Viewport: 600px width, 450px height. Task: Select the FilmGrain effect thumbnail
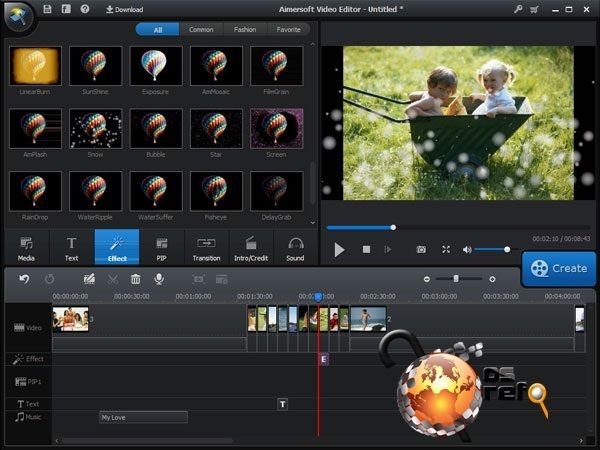(x=276, y=66)
